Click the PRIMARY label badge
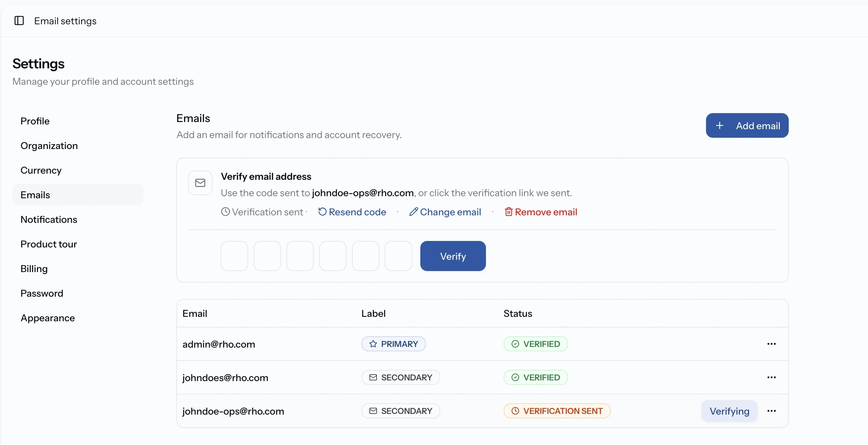868x445 pixels. pyautogui.click(x=393, y=344)
